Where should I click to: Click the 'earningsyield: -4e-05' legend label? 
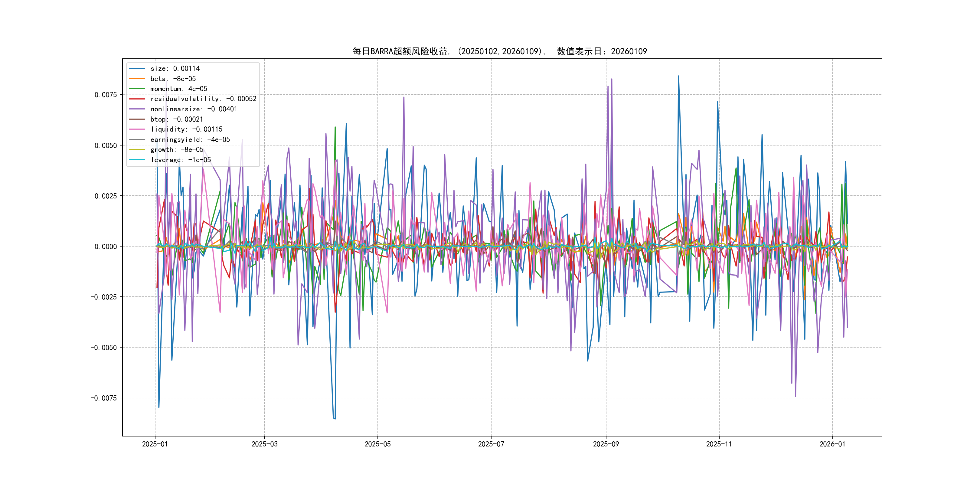pyautogui.click(x=190, y=140)
